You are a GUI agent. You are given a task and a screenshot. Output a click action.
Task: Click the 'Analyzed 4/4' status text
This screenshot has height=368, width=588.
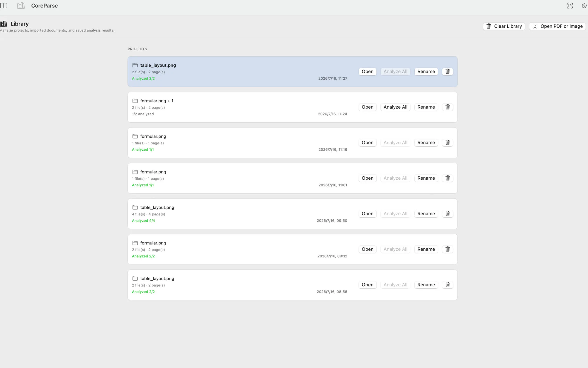143,221
